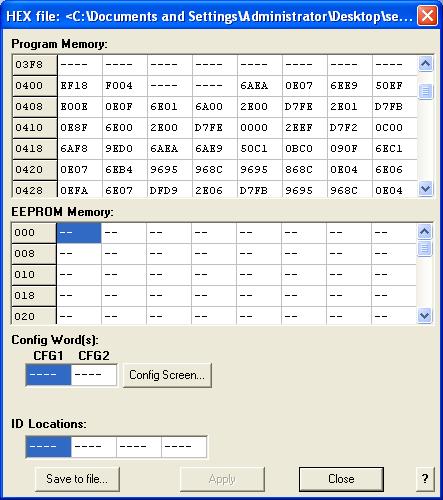Click the EEPROM Memory scrollbar thumb
The width and height of the screenshot is (443, 500).
pos(424,248)
